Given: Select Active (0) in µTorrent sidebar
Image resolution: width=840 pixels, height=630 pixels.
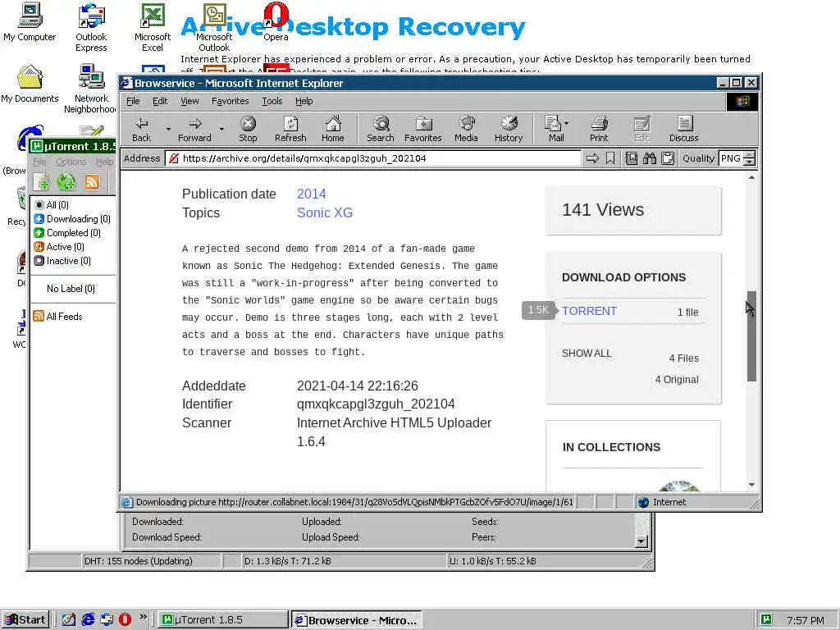Looking at the screenshot, I should (x=59, y=246).
